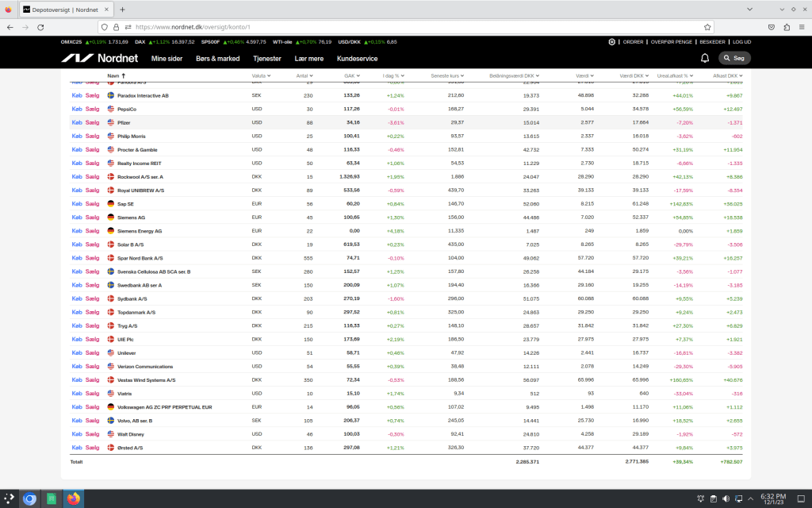Open the Antal column dropdown
This screenshot has width=812, height=508.
tap(304, 75)
